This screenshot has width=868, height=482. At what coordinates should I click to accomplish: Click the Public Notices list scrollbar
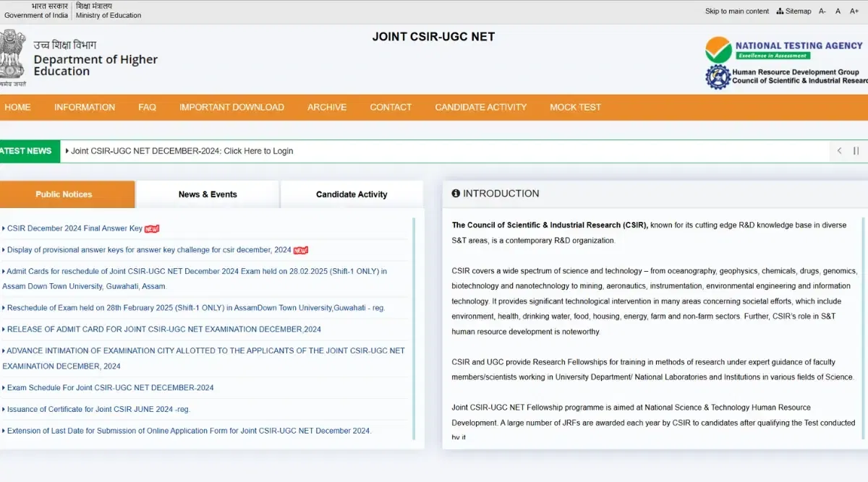click(x=414, y=328)
